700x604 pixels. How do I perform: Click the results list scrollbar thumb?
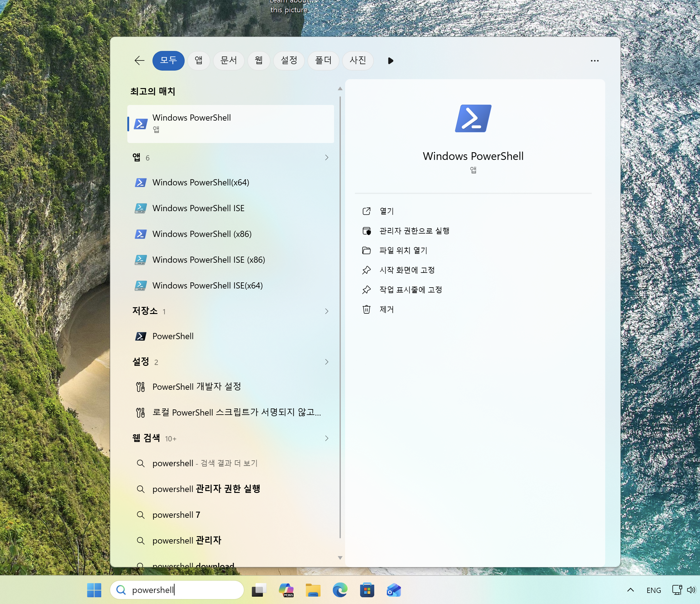point(340,317)
